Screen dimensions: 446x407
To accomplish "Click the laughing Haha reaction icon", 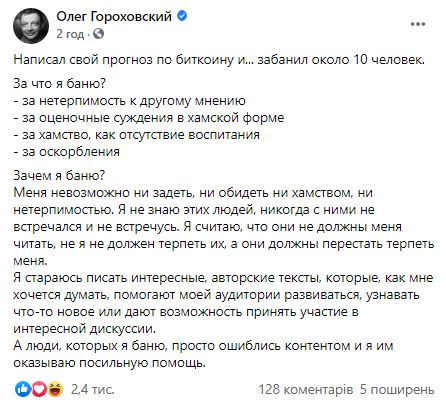I will 55,389.
